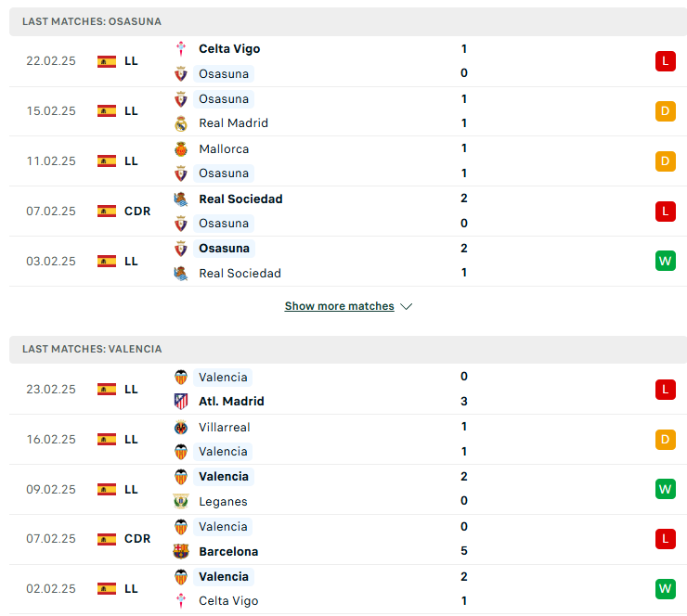Click the Spain flag next to the 15.02.25 match

click(x=107, y=111)
